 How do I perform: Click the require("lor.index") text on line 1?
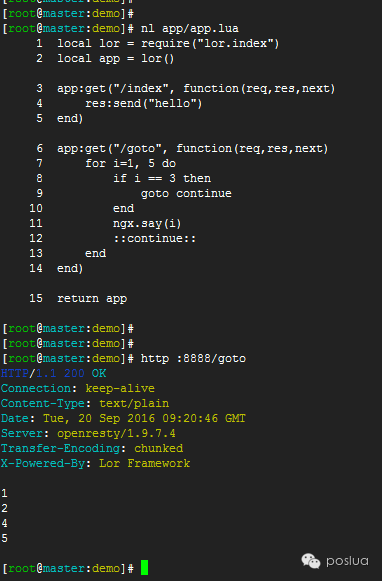tap(210, 43)
